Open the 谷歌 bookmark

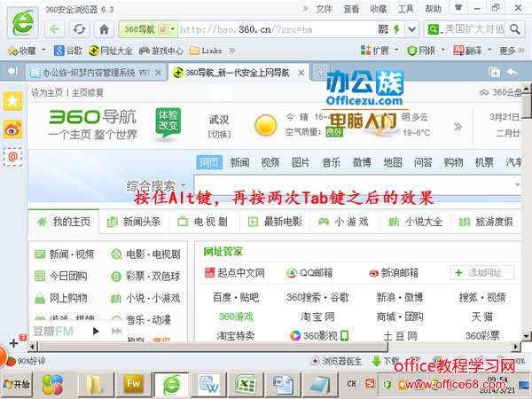(x=68, y=51)
